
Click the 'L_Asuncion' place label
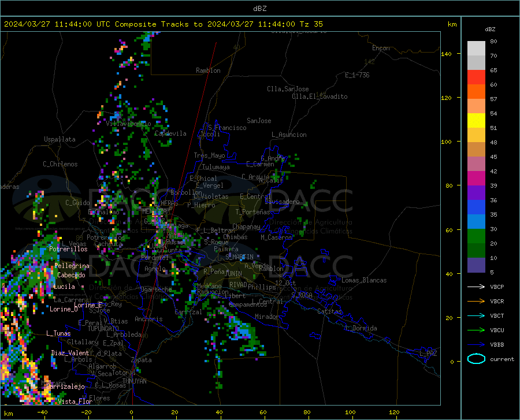coord(289,135)
